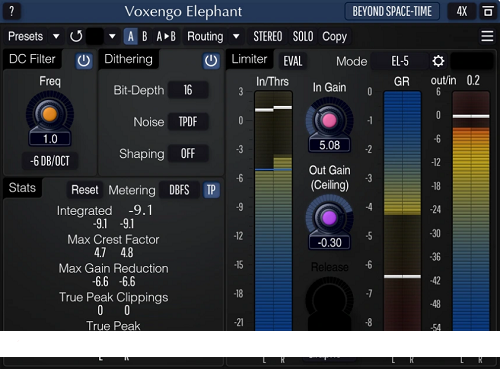Image resolution: width=500 pixels, height=369 pixels.
Task: Click the Reset stats button
Action: (85, 190)
